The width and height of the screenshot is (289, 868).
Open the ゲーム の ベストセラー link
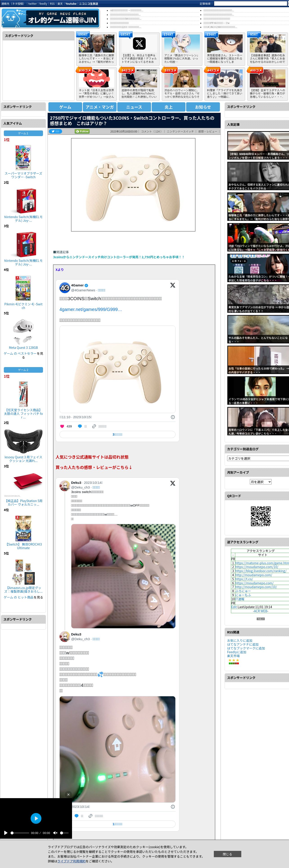pos(20,354)
